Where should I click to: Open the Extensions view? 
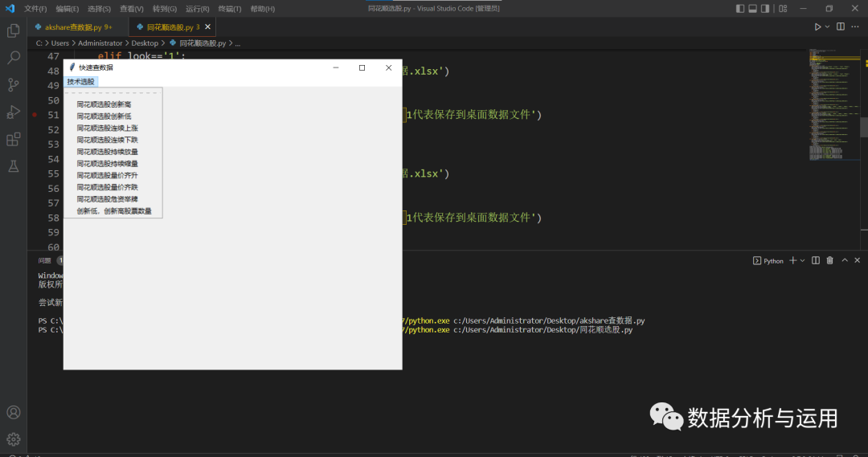point(14,139)
